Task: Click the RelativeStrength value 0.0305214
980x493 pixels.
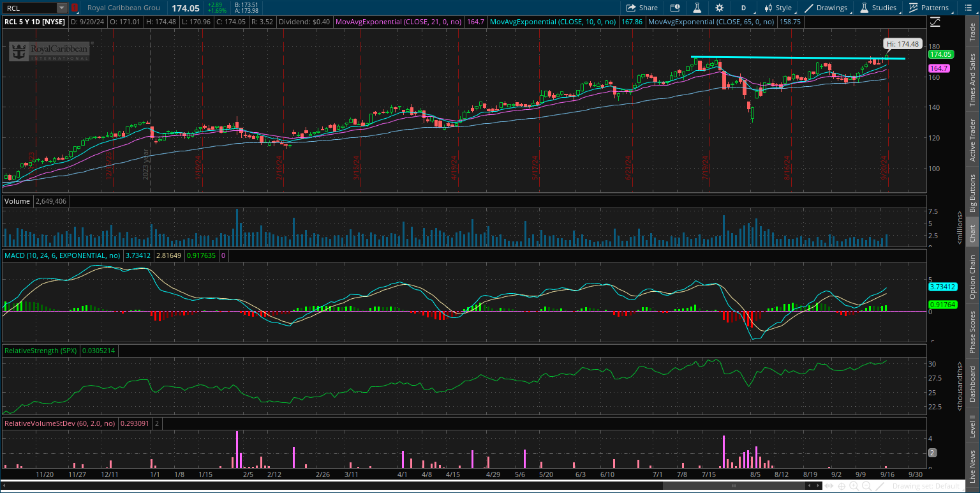Action: [98, 351]
